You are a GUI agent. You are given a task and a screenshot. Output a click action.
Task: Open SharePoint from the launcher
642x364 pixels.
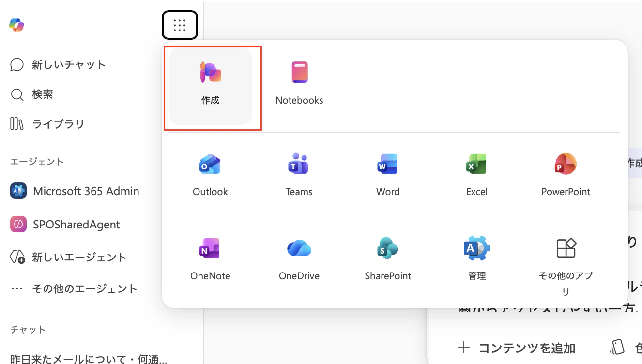click(388, 259)
